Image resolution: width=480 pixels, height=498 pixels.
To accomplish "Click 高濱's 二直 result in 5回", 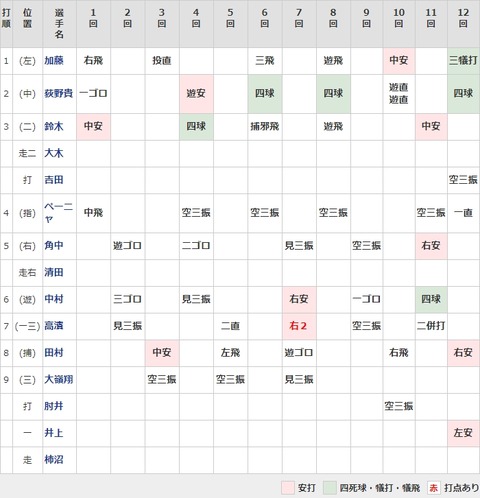I will coord(230,326).
